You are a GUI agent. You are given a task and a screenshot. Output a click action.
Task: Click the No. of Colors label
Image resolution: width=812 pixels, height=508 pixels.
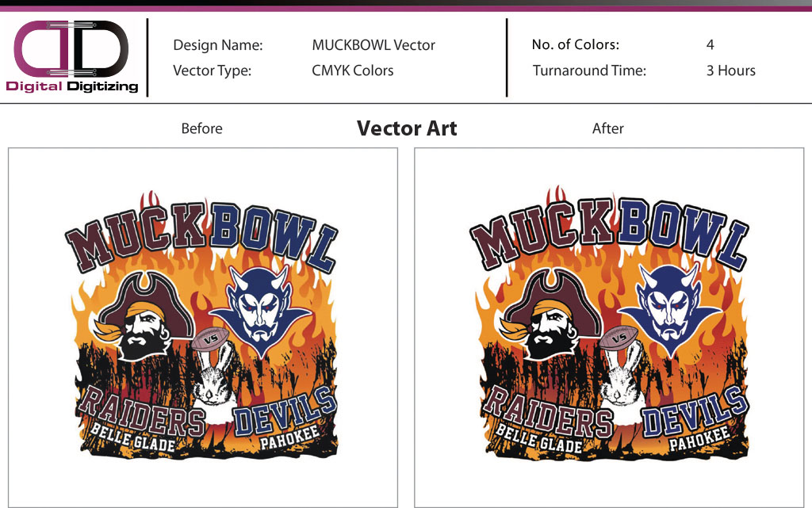[x=576, y=44]
